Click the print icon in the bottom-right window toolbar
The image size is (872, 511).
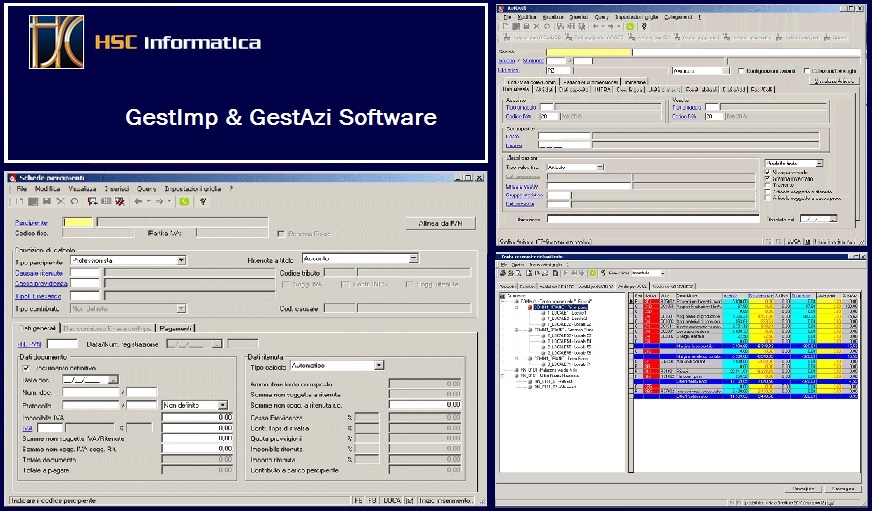tap(503, 273)
